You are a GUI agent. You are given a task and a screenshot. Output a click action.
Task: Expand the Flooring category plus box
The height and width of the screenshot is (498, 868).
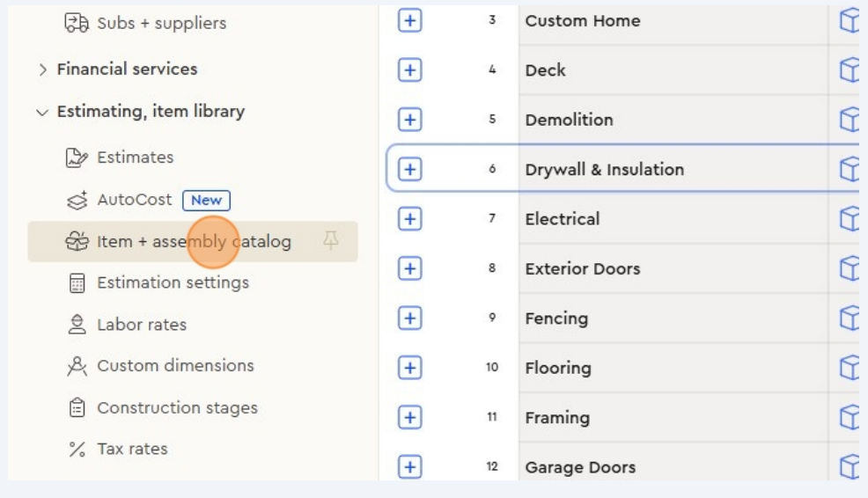pos(408,368)
